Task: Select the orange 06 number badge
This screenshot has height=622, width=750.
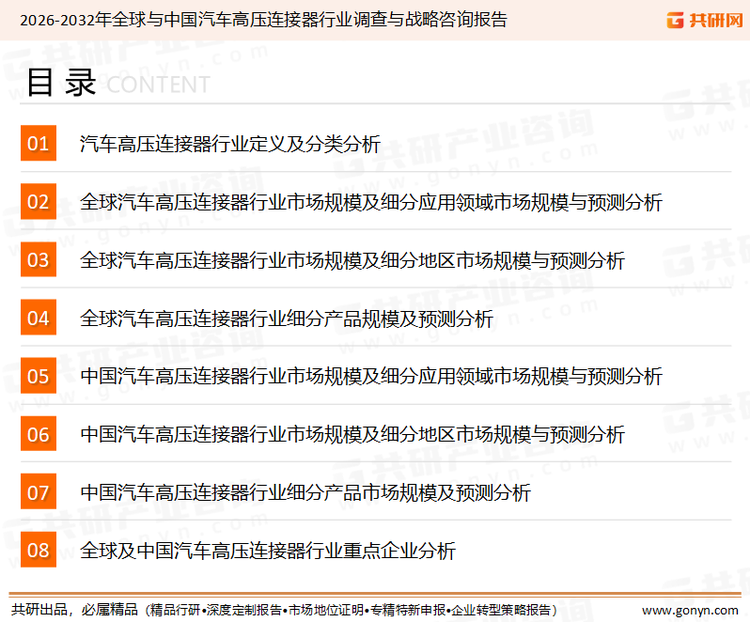Action: click(x=38, y=433)
